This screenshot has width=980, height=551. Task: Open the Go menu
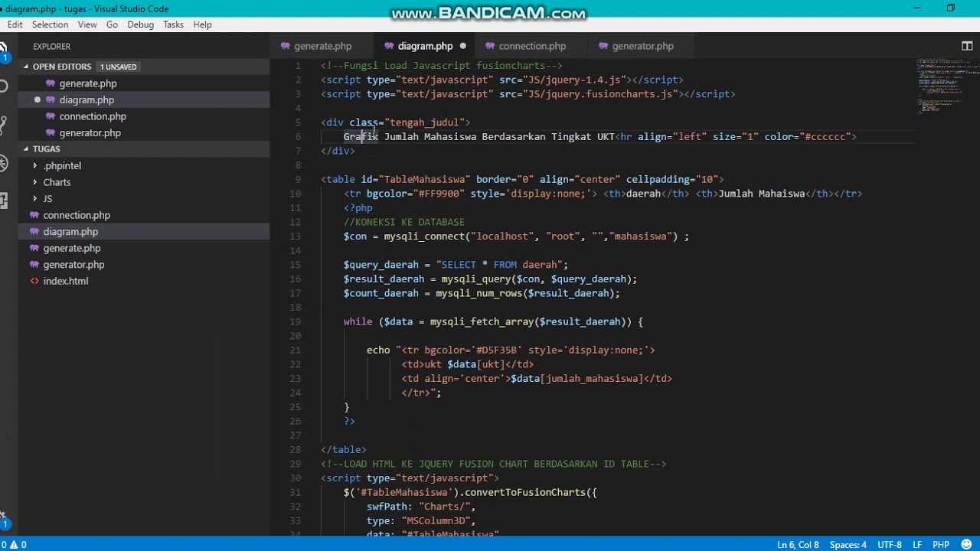click(112, 24)
